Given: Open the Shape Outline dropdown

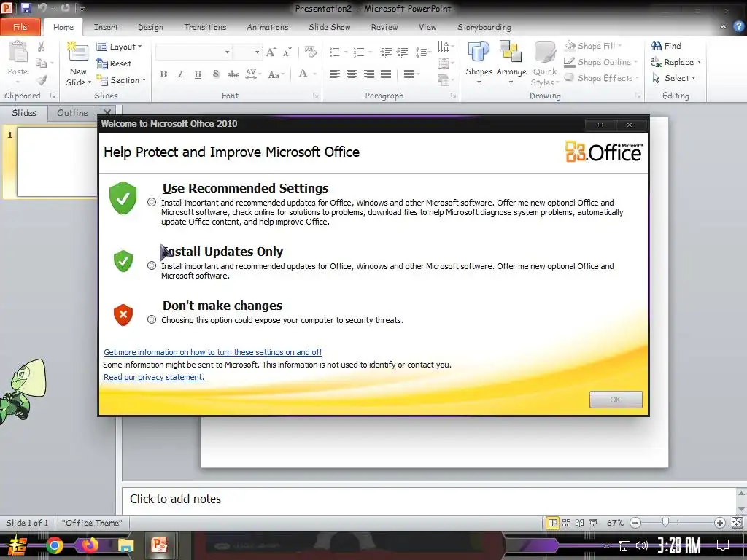Looking at the screenshot, I should [x=600, y=63].
